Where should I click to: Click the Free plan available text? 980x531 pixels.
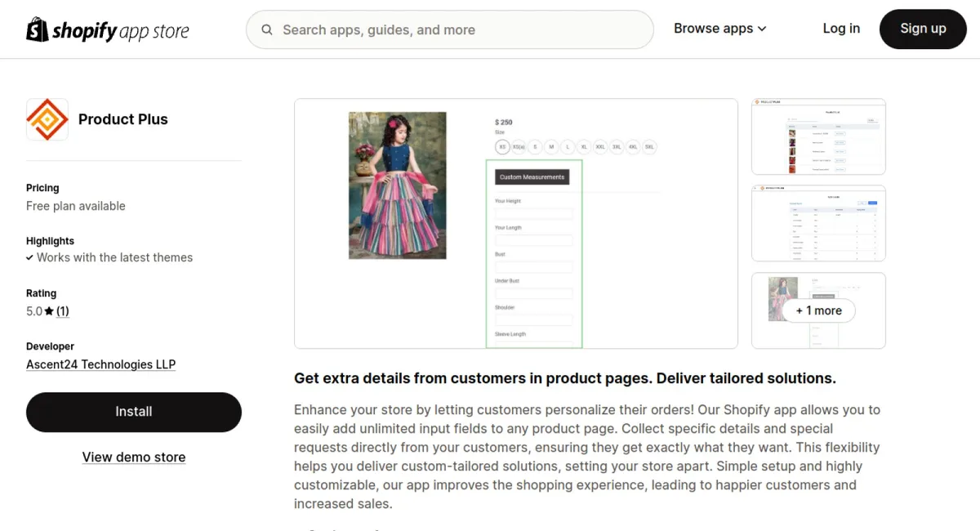coord(76,206)
